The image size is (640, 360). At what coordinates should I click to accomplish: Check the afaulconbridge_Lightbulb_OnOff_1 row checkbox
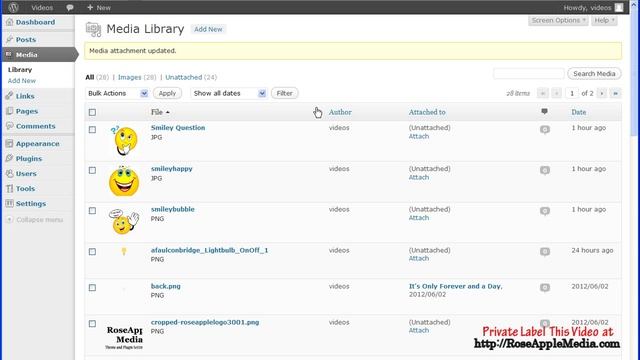92,251
